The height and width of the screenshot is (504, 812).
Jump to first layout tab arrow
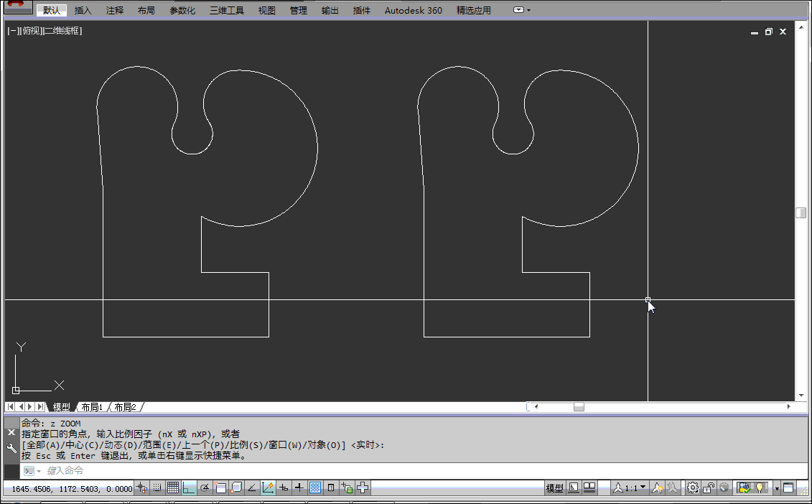coord(10,407)
